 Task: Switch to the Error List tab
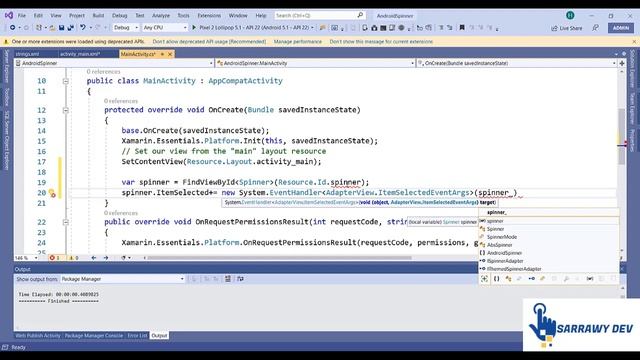click(x=137, y=336)
